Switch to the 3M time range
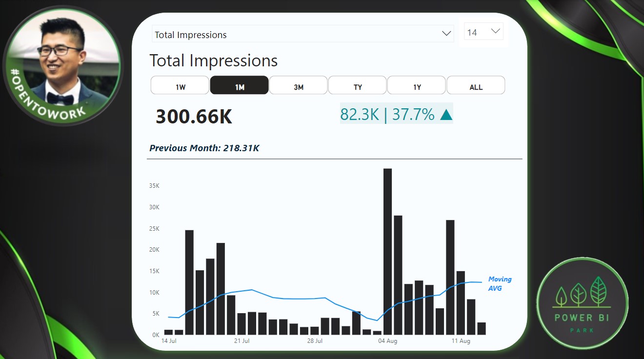 [x=298, y=86]
